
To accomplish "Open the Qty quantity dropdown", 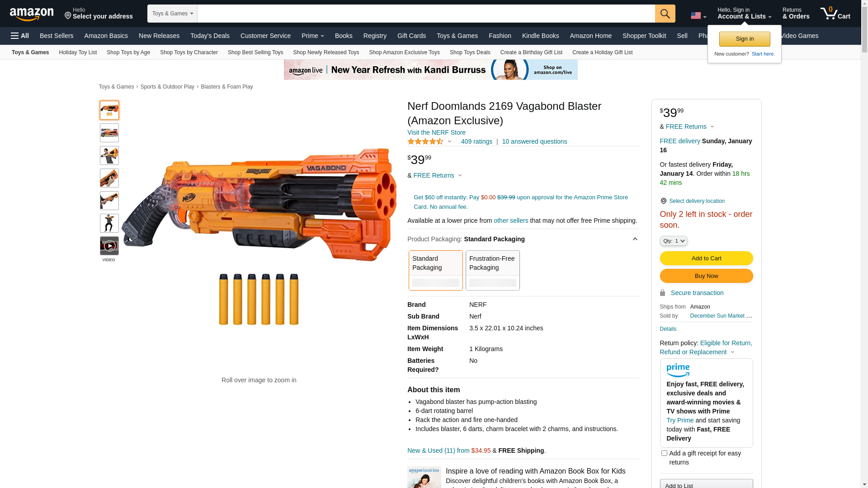I will click(674, 241).
